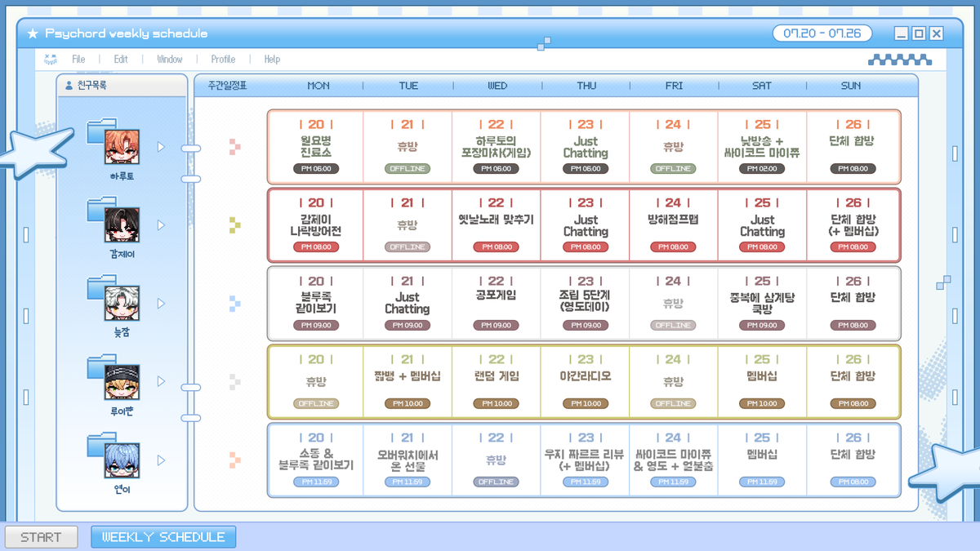The image size is (980, 551).
Task: Click the 친구목록 panel title
Action: [91, 85]
